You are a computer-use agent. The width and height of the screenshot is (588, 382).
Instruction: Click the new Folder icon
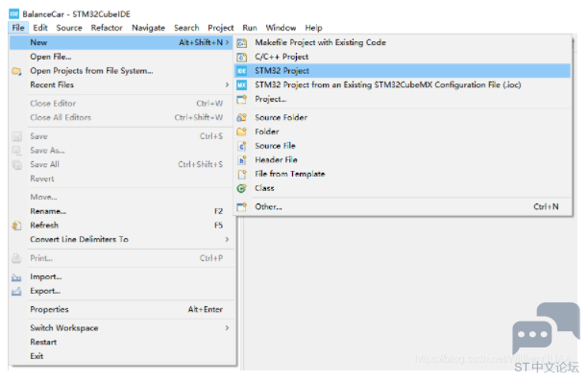click(242, 131)
